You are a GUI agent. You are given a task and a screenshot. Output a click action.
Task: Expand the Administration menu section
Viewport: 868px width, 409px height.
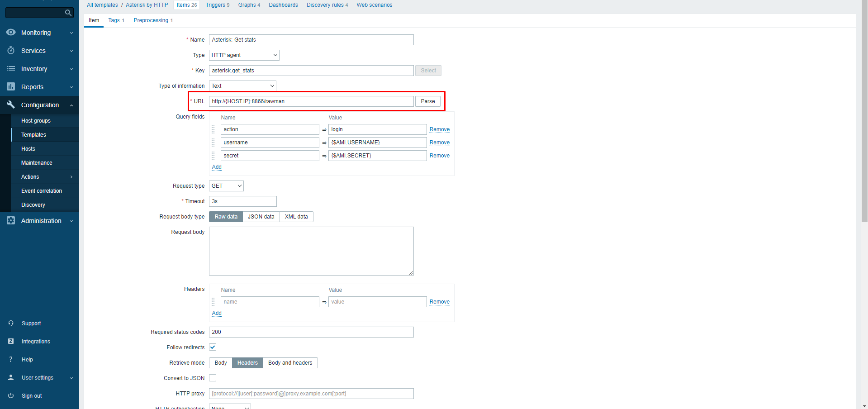tap(71, 221)
